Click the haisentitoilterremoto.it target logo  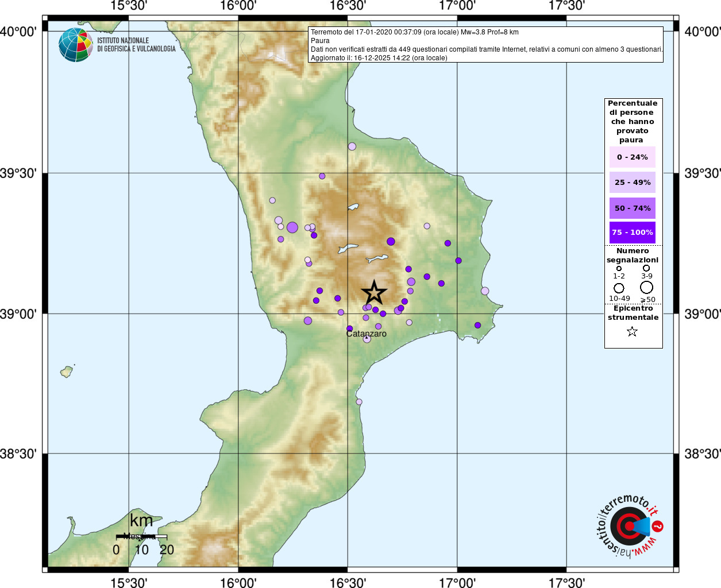click(x=630, y=526)
